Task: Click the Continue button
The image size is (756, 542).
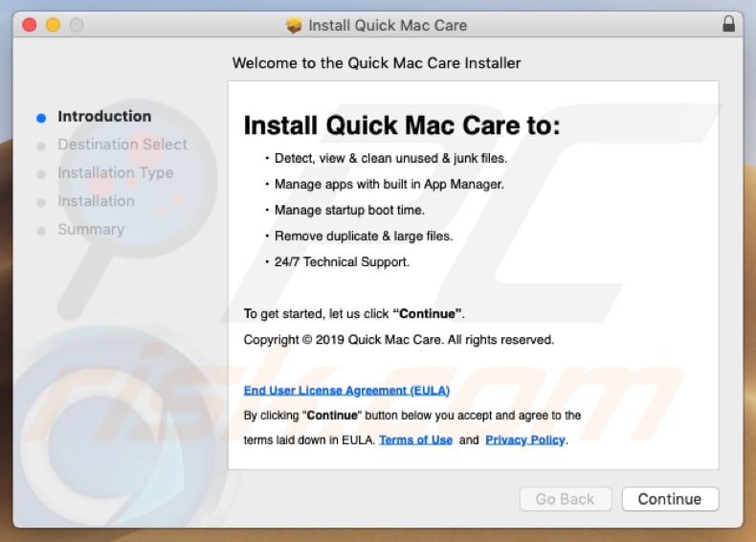Action: point(670,499)
